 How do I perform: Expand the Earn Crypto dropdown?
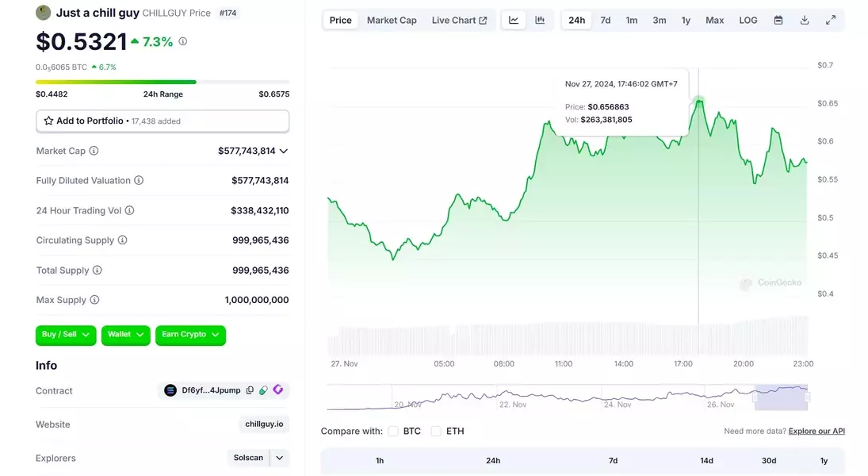[190, 335]
